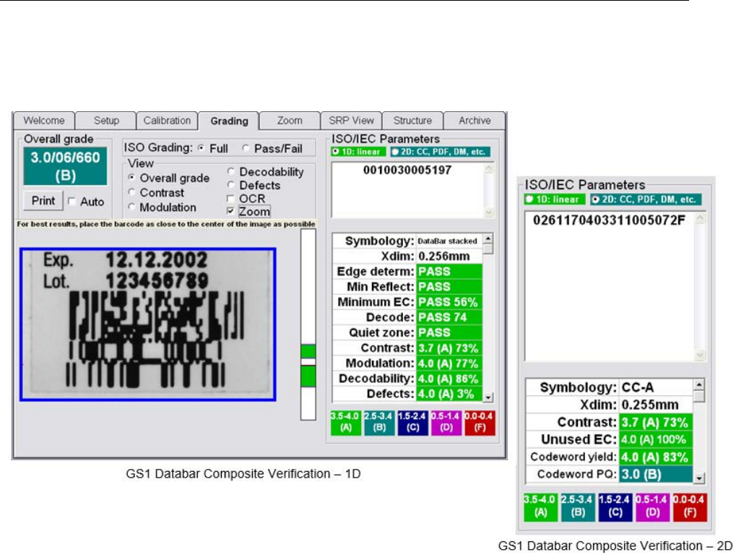This screenshot has height=560, width=736.
Task: Select 2D: CC, PDF, DM toggle in 2D panel
Action: 646,199
